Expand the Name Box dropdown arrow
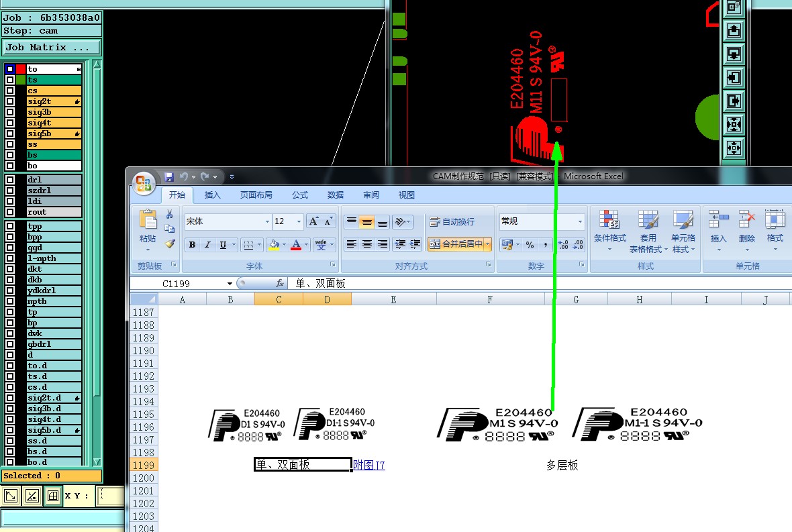Viewport: 792px width, 532px height. [230, 284]
